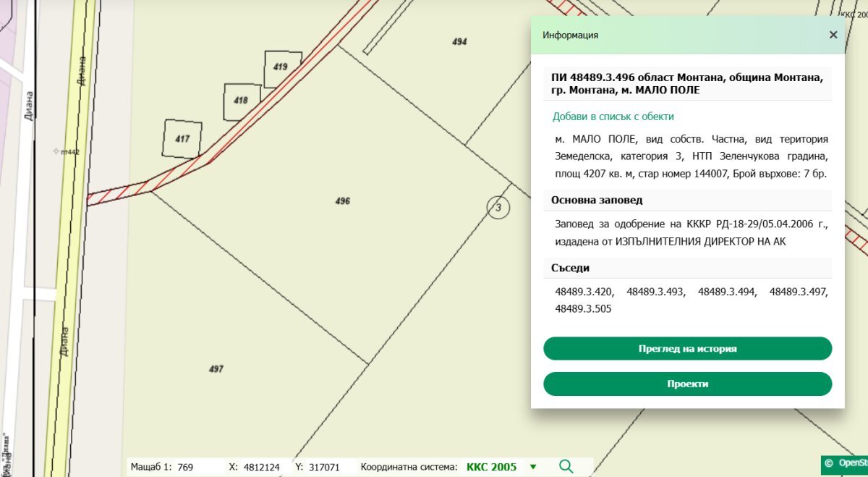Expand the coordinate system dropdown arrow

click(x=533, y=467)
